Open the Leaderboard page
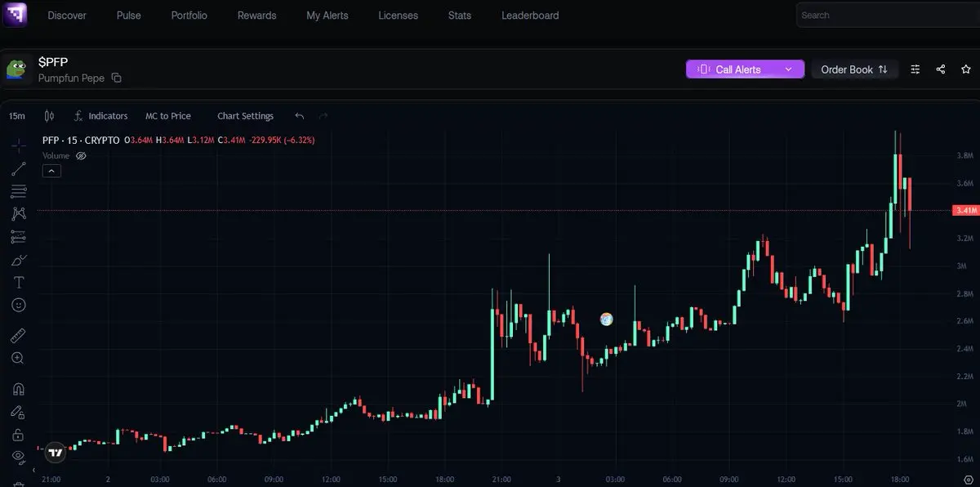Image resolution: width=980 pixels, height=487 pixels. click(x=531, y=16)
